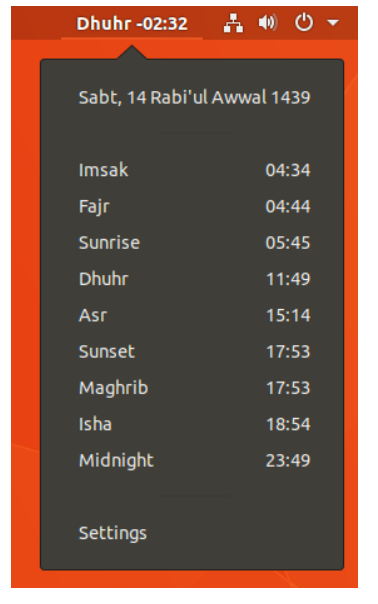Click the 04:34 time for Imsak
This screenshot has height=604, width=378.
pos(288,170)
